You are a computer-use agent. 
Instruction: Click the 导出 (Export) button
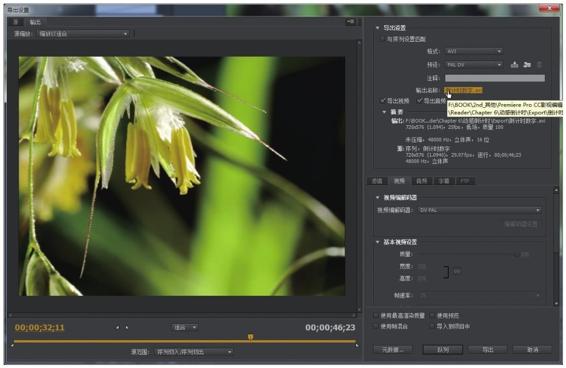[488, 349]
